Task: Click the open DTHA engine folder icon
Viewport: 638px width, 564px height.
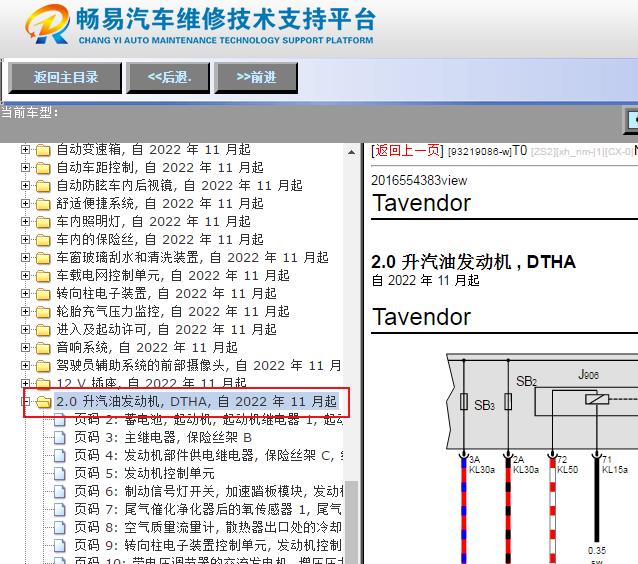Action: pyautogui.click(x=43, y=402)
